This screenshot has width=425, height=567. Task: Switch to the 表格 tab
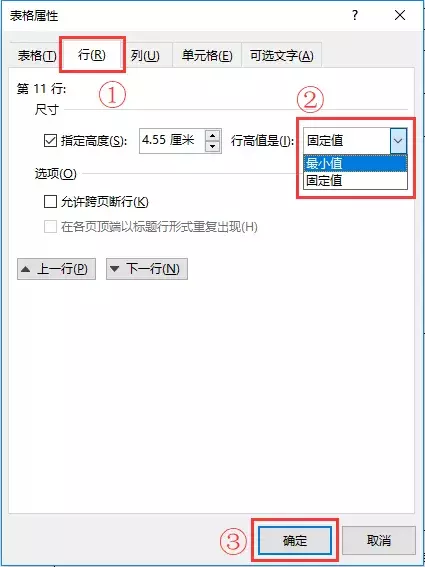coord(37,56)
